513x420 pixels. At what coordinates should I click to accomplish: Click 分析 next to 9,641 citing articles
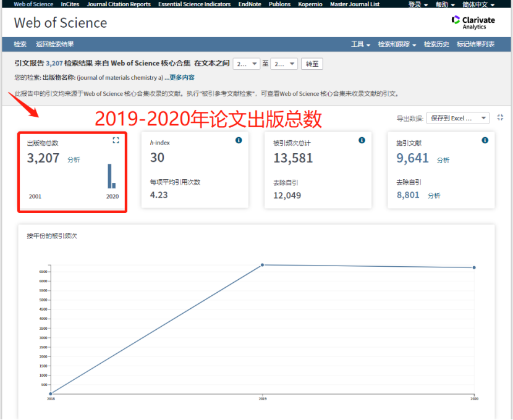click(x=443, y=160)
